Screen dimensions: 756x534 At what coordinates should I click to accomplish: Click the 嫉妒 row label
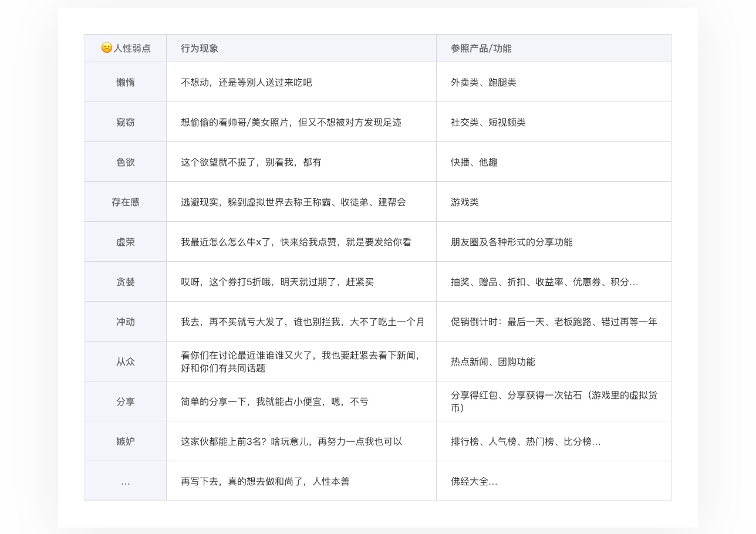[125, 441]
